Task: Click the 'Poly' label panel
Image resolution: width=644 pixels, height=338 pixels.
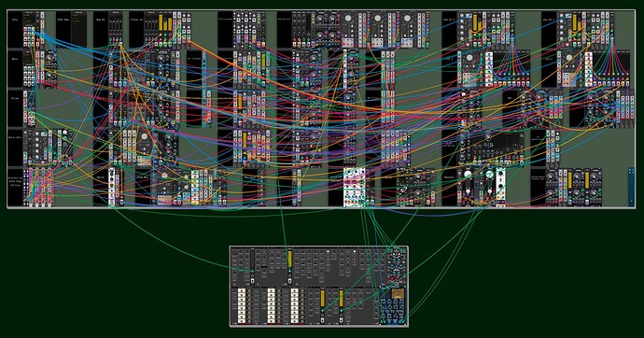Action: tap(15, 30)
